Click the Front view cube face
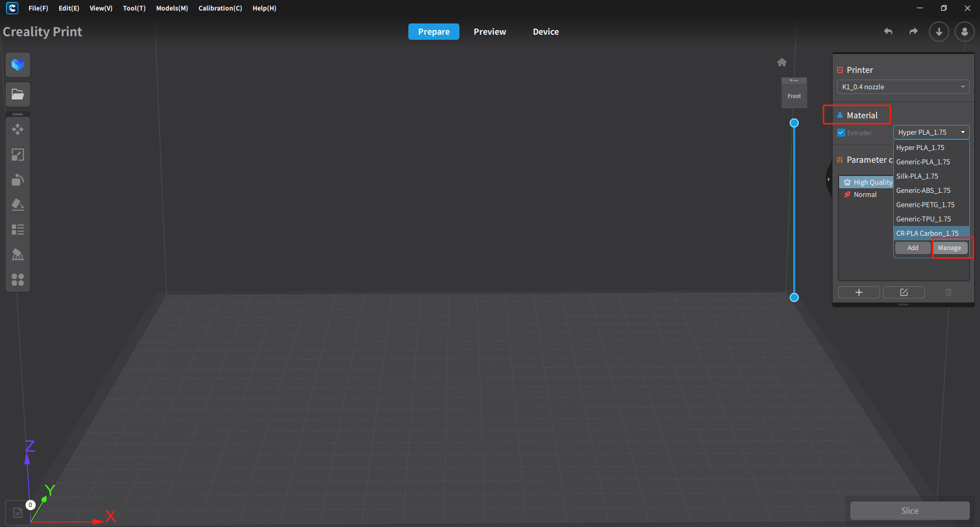980x527 pixels. 794,96
